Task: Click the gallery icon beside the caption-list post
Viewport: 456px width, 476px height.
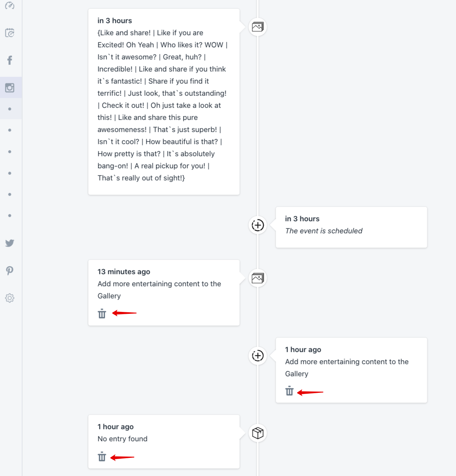Action: point(258,27)
